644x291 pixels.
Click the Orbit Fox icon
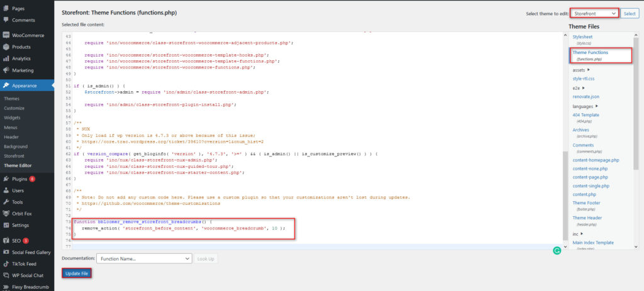[x=6, y=214]
